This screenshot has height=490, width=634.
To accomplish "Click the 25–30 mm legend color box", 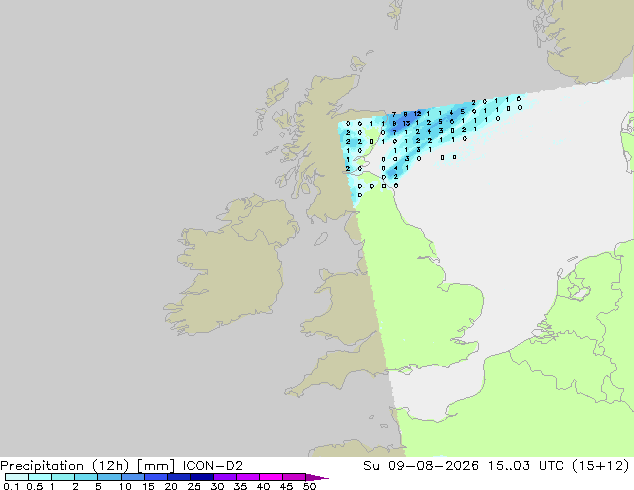I will [x=202, y=477].
